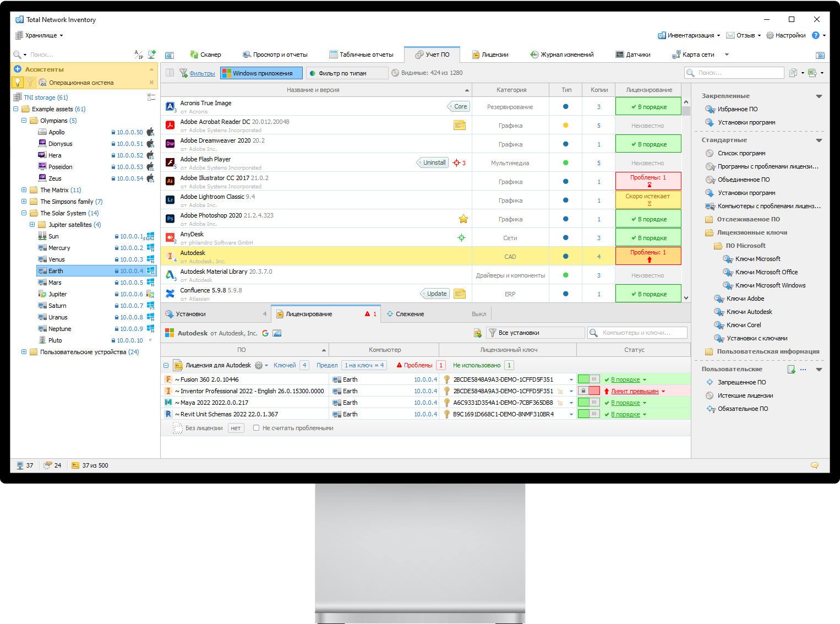Toggle the Windows приложения filter

click(x=261, y=73)
